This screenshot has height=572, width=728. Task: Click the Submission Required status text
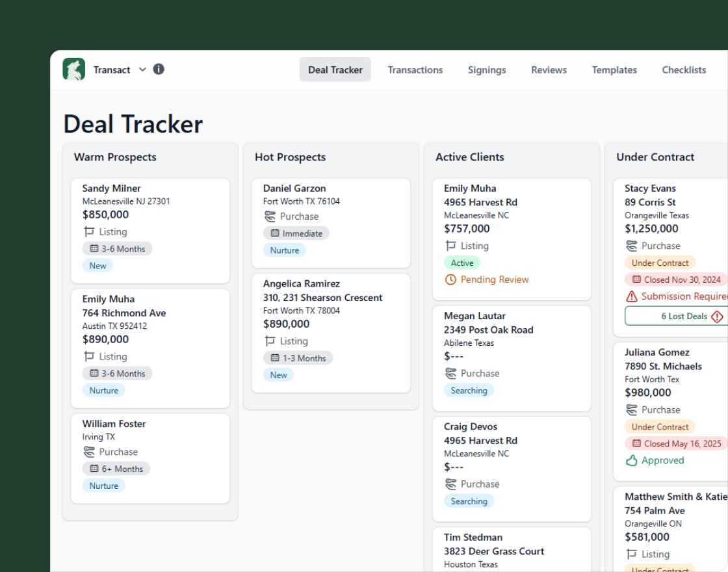pos(684,296)
